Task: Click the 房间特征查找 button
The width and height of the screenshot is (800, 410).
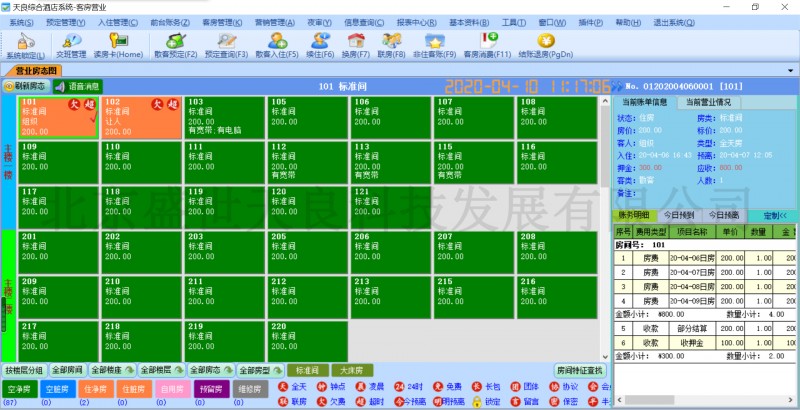Action: point(580,370)
